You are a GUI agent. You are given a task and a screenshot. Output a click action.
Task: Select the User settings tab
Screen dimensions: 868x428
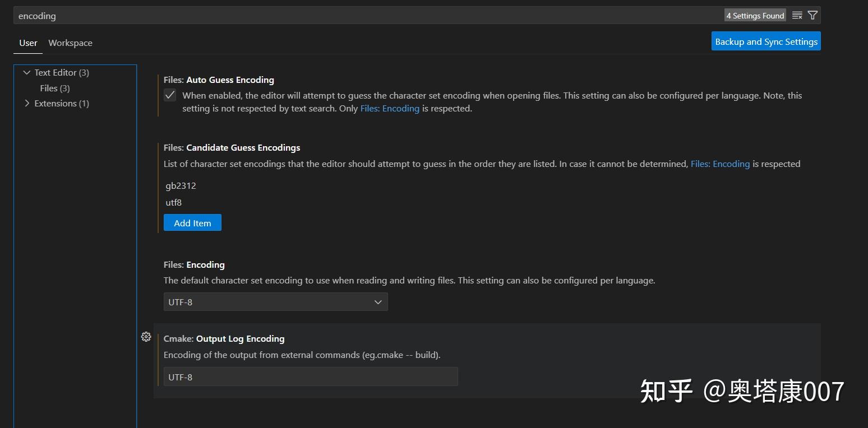27,43
